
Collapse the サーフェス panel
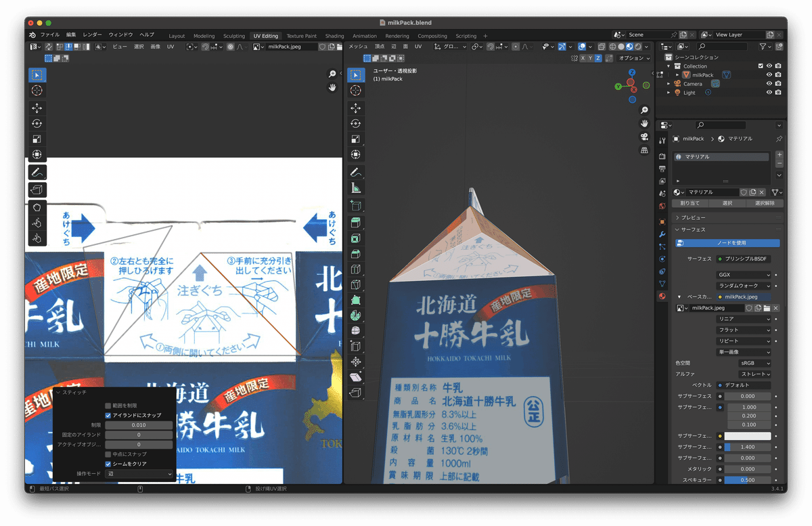pos(727,229)
